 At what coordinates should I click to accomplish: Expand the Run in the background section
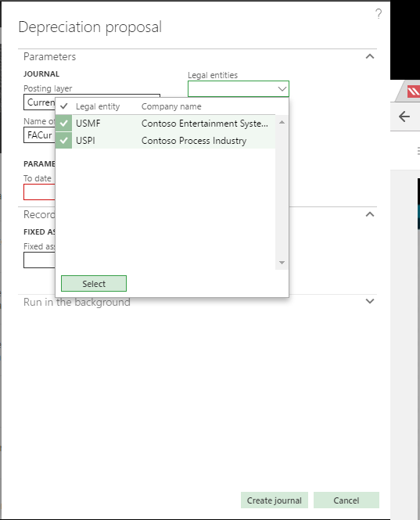[370, 301]
